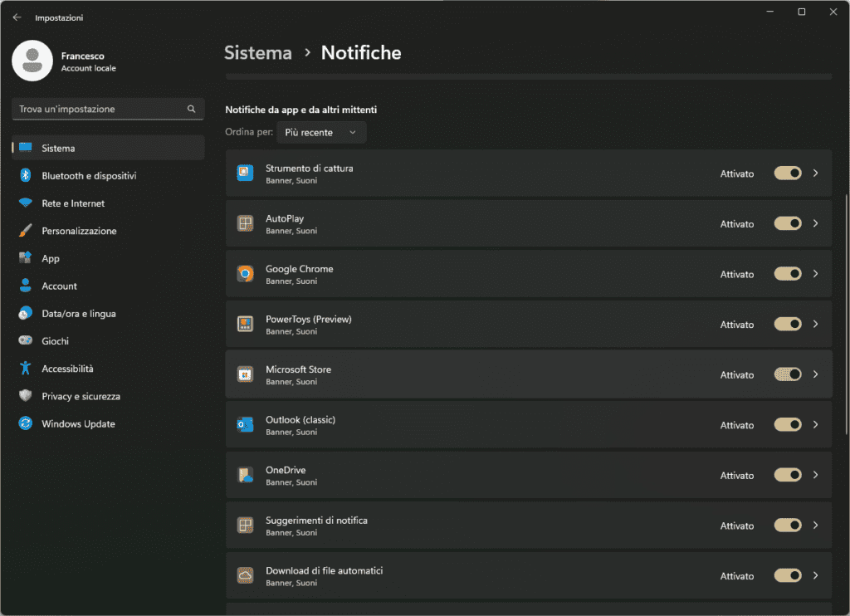This screenshot has height=616, width=850.
Task: Open the Privacy e sicurezza section
Action: click(x=81, y=397)
